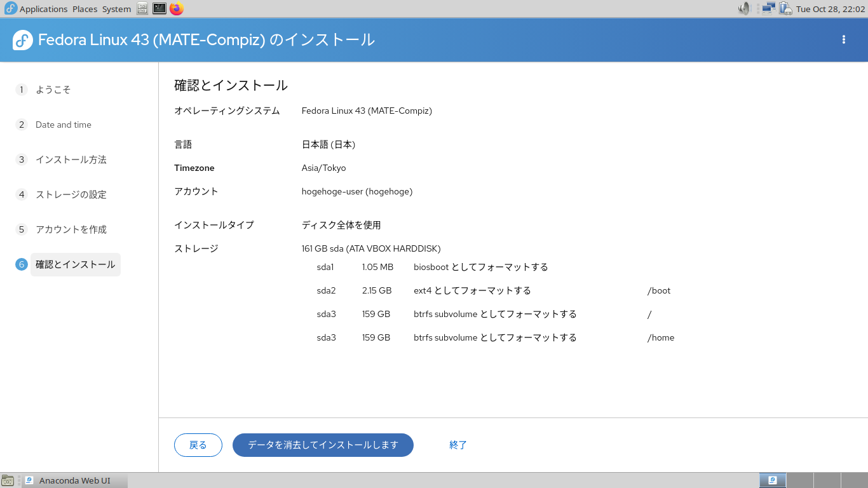Viewport: 868px width, 488px height.
Task: Click the 161 GB sda (ATA VBOX HARDDISK) text
Action: pos(371,248)
